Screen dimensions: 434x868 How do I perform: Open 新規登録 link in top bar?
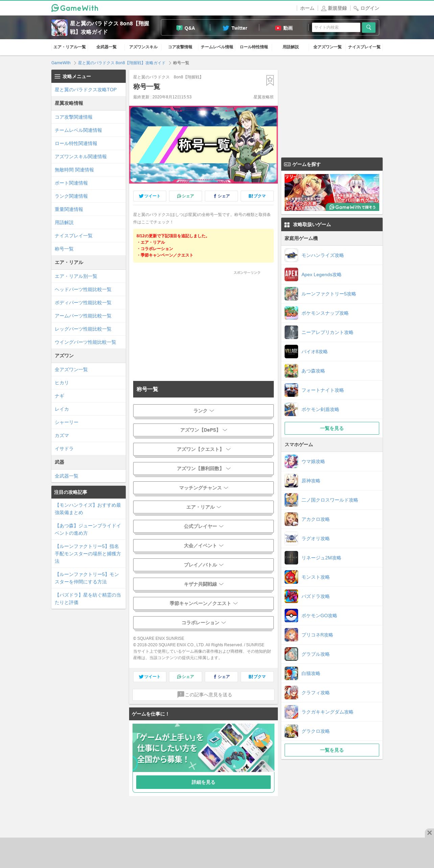click(x=334, y=8)
